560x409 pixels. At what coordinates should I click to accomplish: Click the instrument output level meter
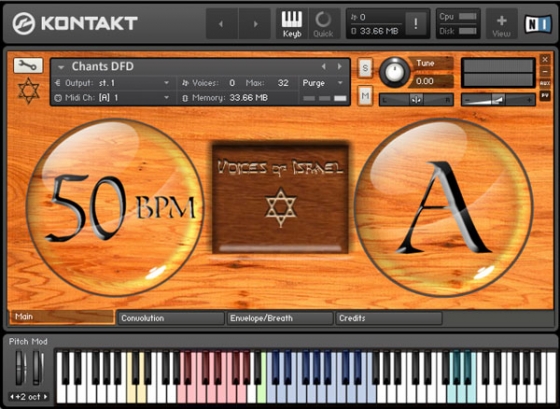coord(498,73)
